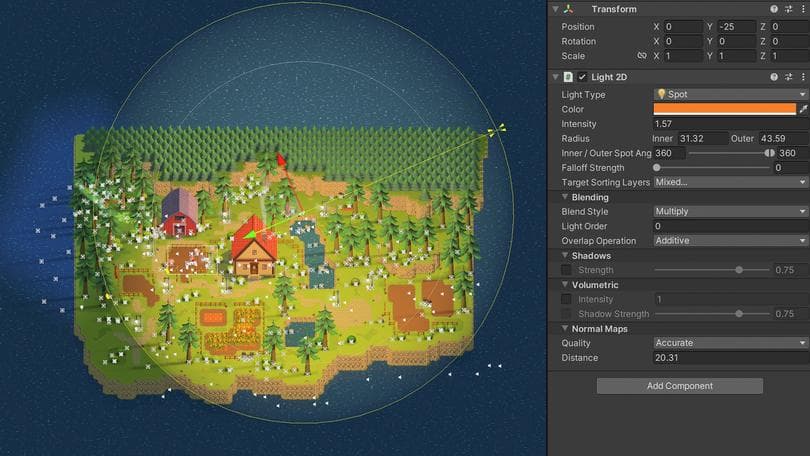Click the Inner / Outer Spot Angle slider
The height and width of the screenshot is (456, 810).
coord(731,153)
